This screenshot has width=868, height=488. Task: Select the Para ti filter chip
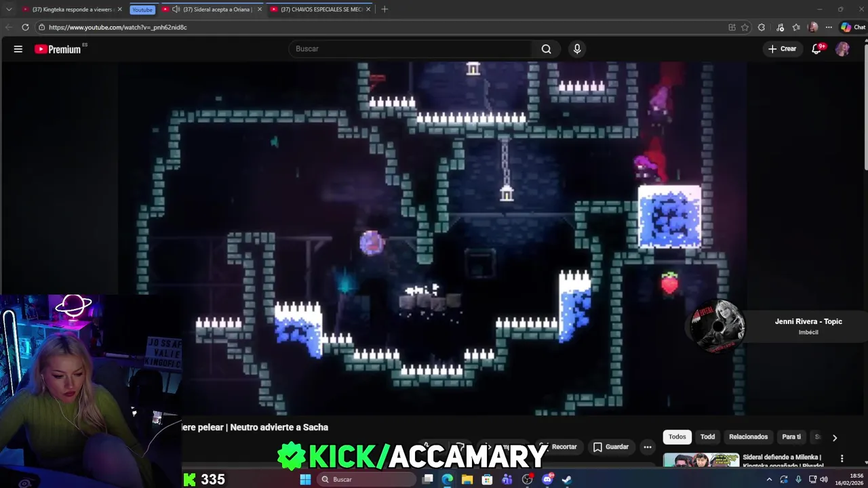pos(791,436)
